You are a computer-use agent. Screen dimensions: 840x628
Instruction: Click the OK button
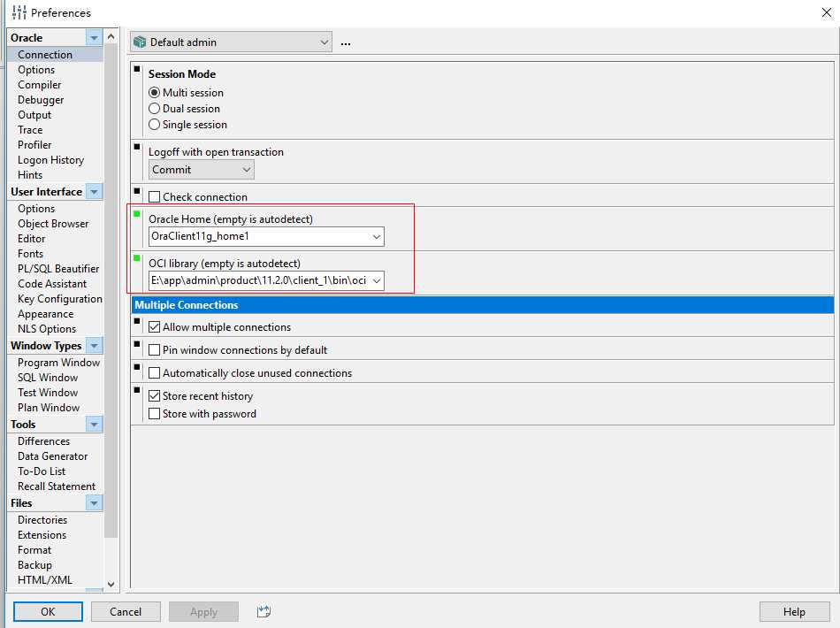click(48, 611)
